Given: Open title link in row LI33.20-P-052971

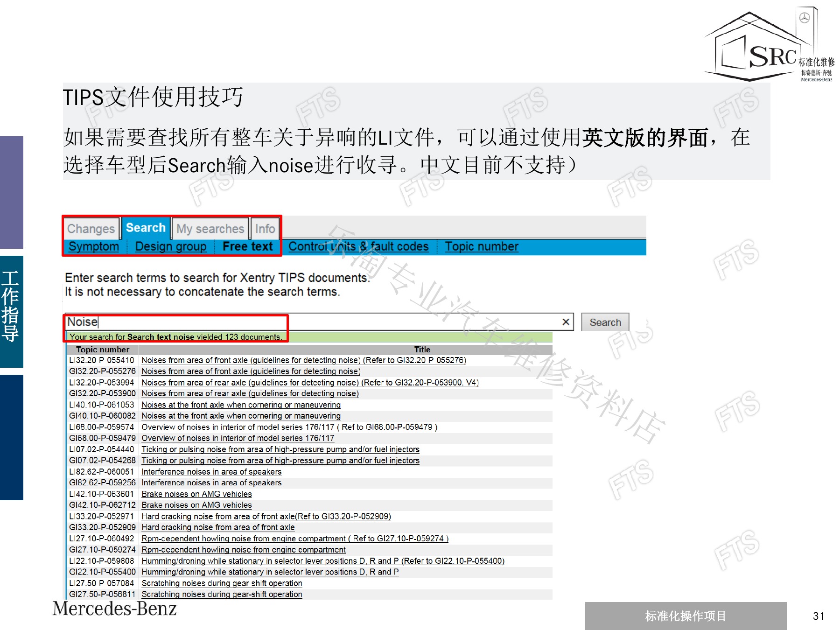Looking at the screenshot, I should coord(266,517).
